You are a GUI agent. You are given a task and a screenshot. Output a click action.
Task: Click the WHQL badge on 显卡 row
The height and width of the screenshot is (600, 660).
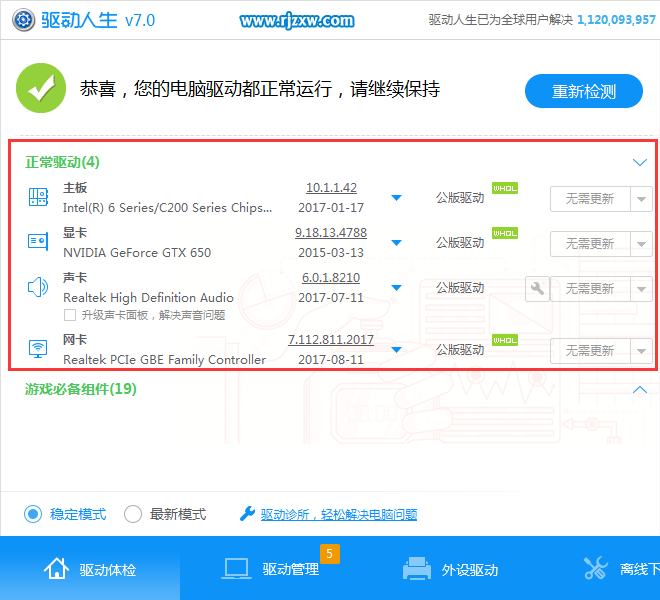(505, 233)
